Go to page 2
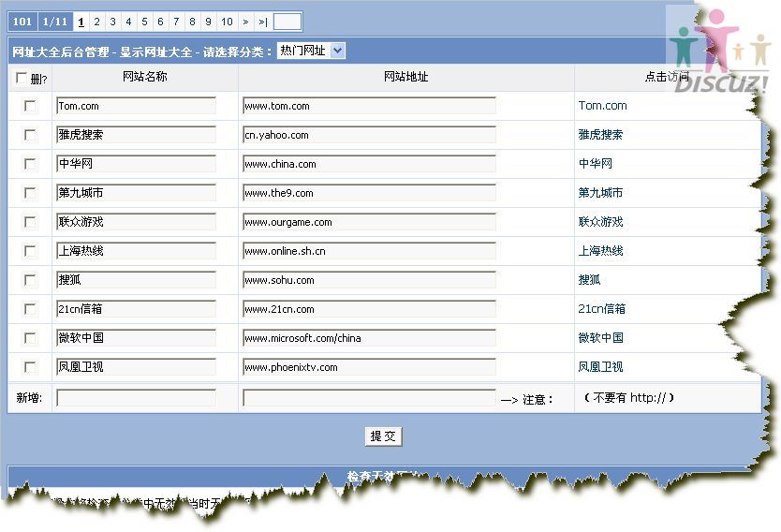 (x=96, y=22)
